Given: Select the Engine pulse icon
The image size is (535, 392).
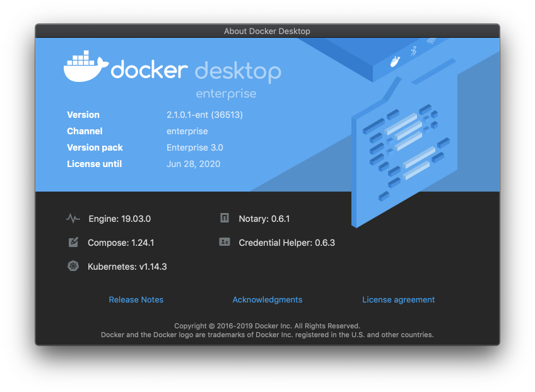Looking at the screenshot, I should coord(73,218).
